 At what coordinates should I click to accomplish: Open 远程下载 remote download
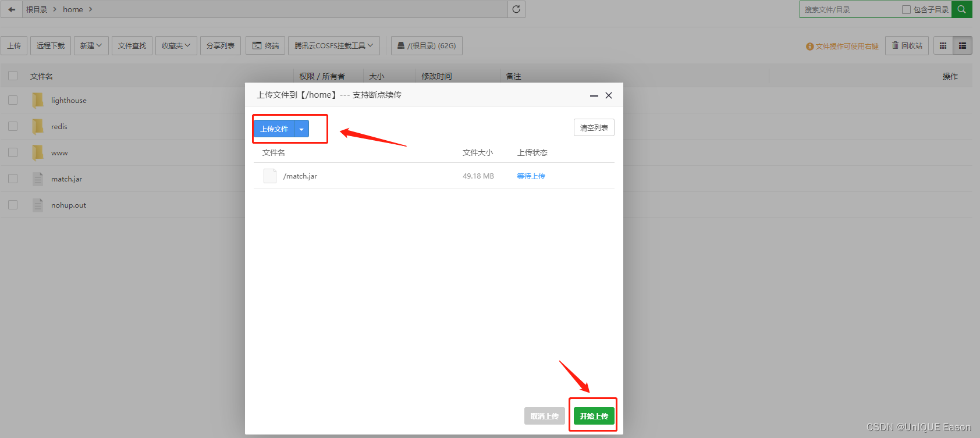[x=51, y=45]
